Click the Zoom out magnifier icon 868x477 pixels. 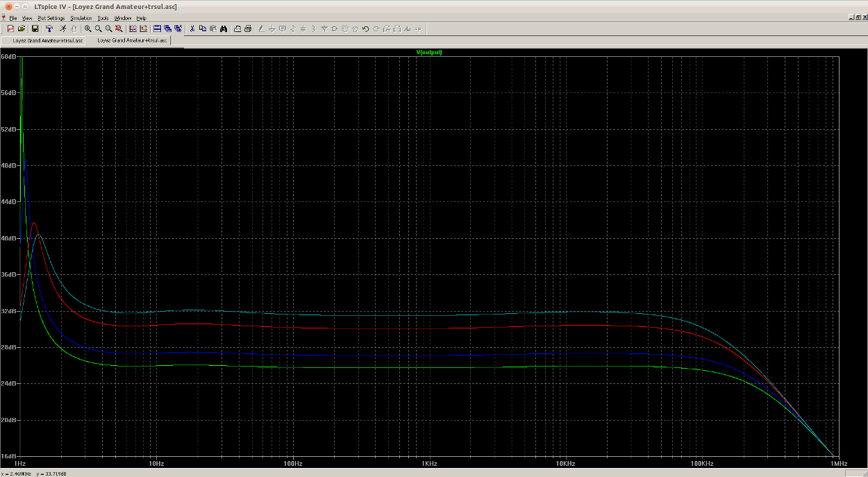click(109, 28)
